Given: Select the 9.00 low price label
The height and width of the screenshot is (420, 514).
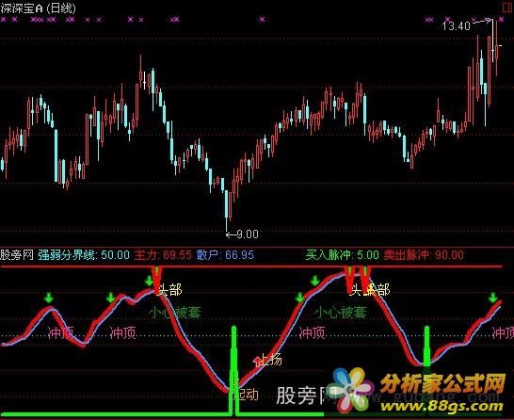Looking at the screenshot, I should pyautogui.click(x=248, y=234).
